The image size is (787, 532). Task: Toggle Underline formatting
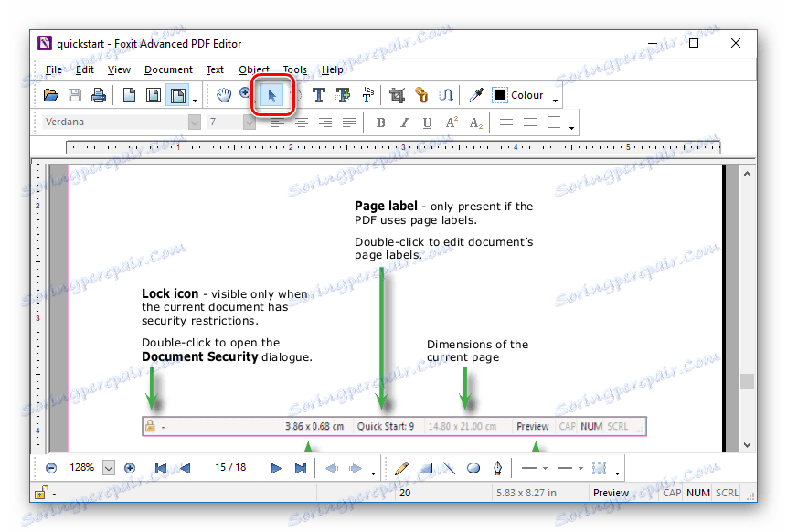click(x=427, y=122)
